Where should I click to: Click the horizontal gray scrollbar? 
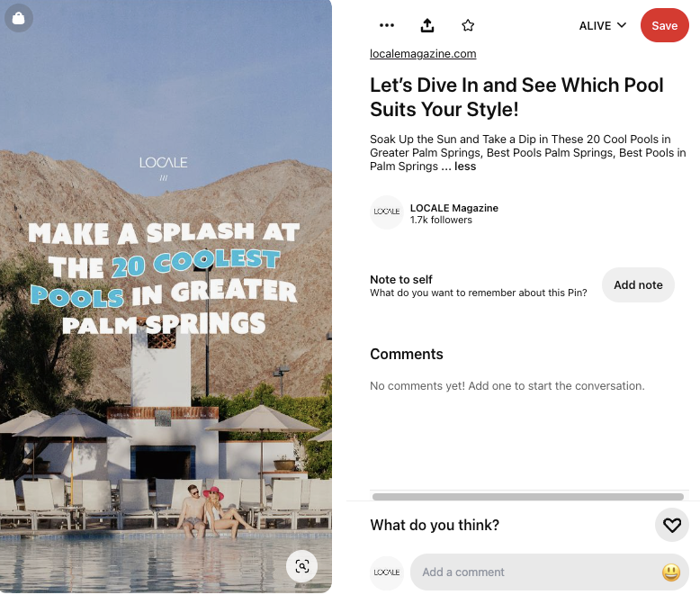527,497
